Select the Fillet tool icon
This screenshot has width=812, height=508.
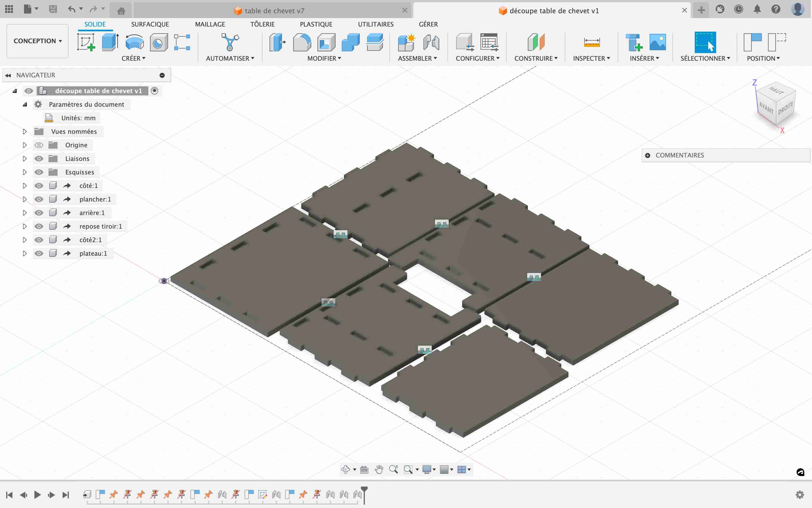pos(302,42)
